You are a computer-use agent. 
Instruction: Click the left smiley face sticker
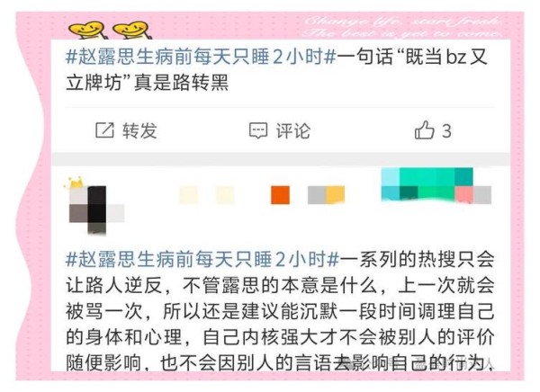click(86, 30)
